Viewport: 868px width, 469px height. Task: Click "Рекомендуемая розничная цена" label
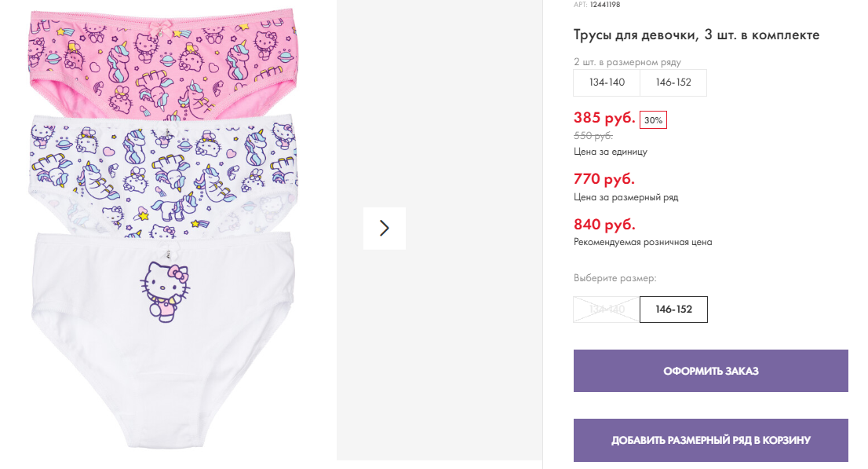[x=643, y=243]
